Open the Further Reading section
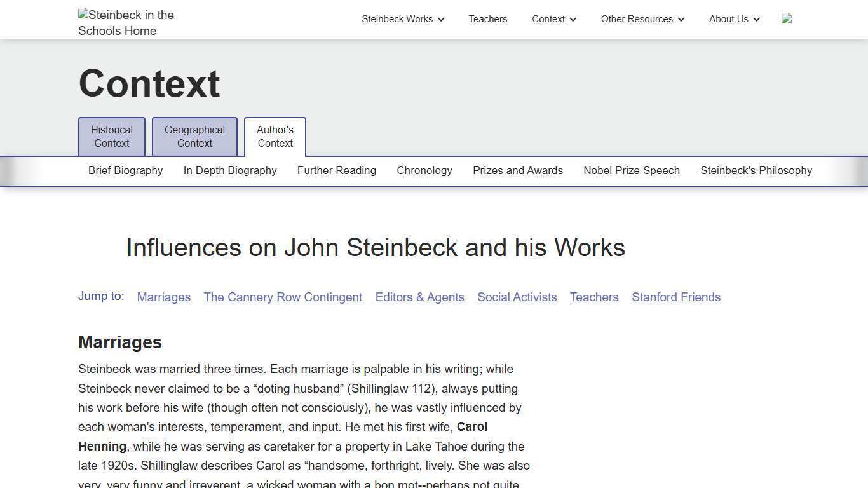Screen dimensions: 868x488 336,170
